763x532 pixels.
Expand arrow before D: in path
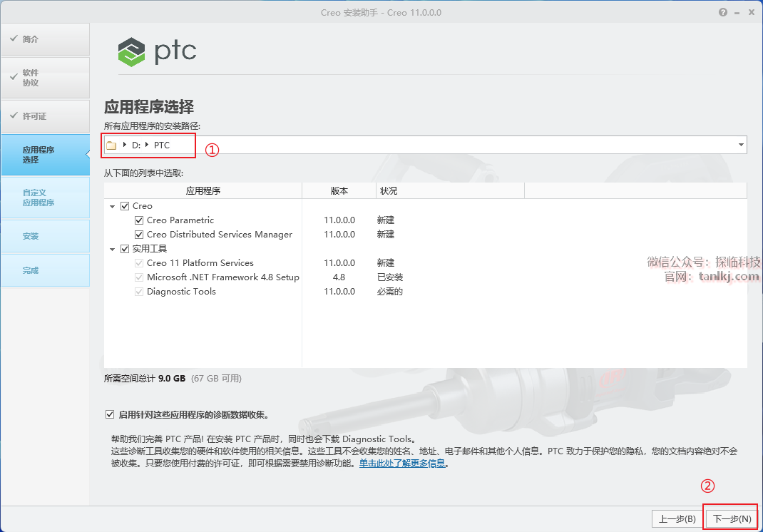[x=125, y=145]
